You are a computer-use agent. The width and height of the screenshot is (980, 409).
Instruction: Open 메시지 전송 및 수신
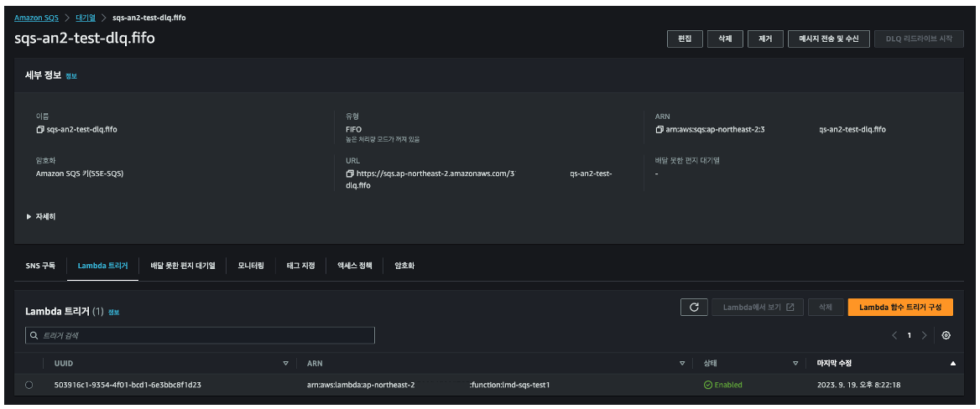tap(829, 39)
